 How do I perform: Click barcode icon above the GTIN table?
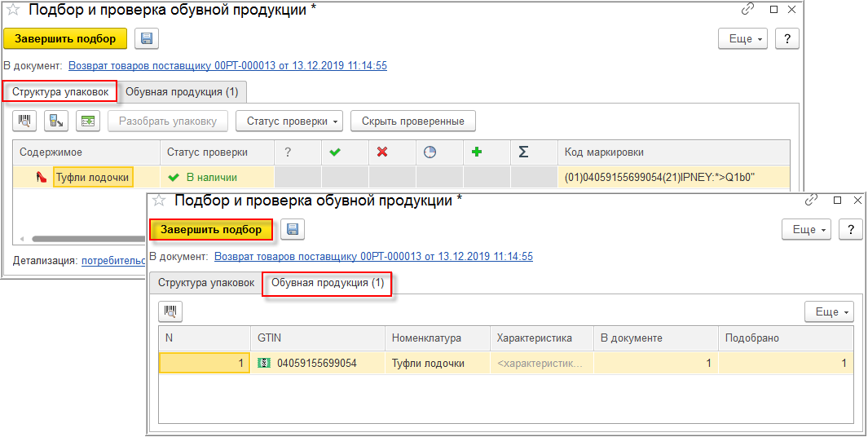pyautogui.click(x=171, y=311)
